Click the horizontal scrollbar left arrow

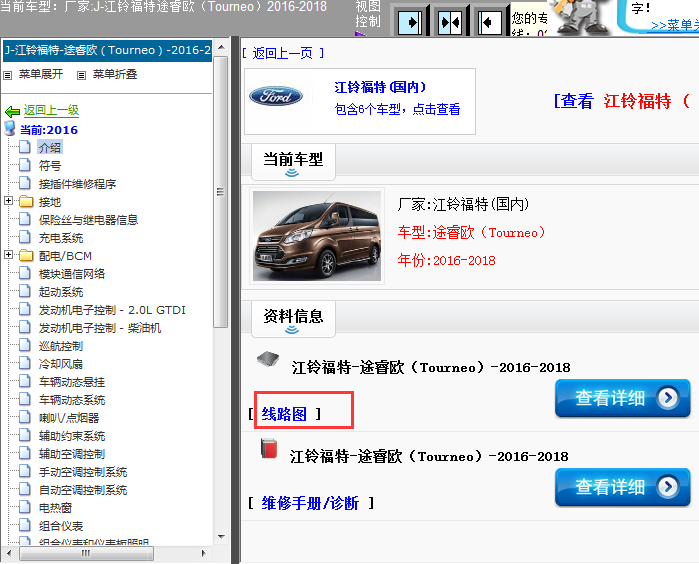(x=9, y=553)
